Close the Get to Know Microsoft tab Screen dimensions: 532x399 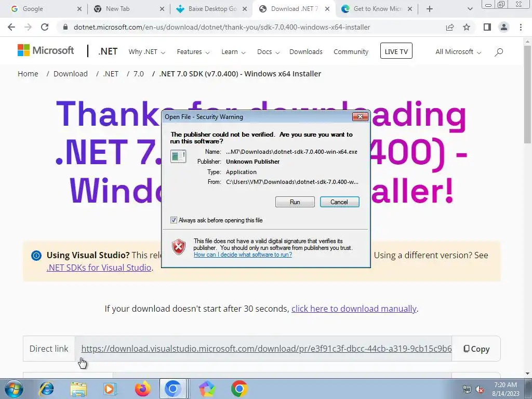410,9
